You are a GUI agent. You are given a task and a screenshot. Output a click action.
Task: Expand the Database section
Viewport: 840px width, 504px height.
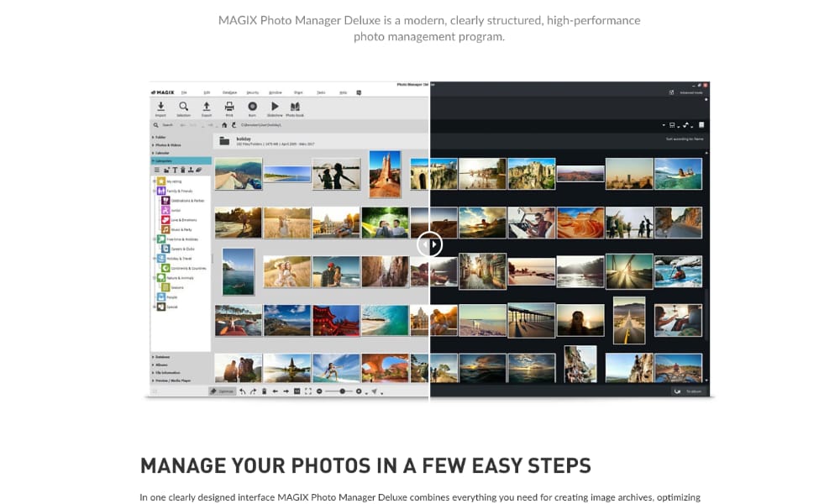(x=162, y=357)
